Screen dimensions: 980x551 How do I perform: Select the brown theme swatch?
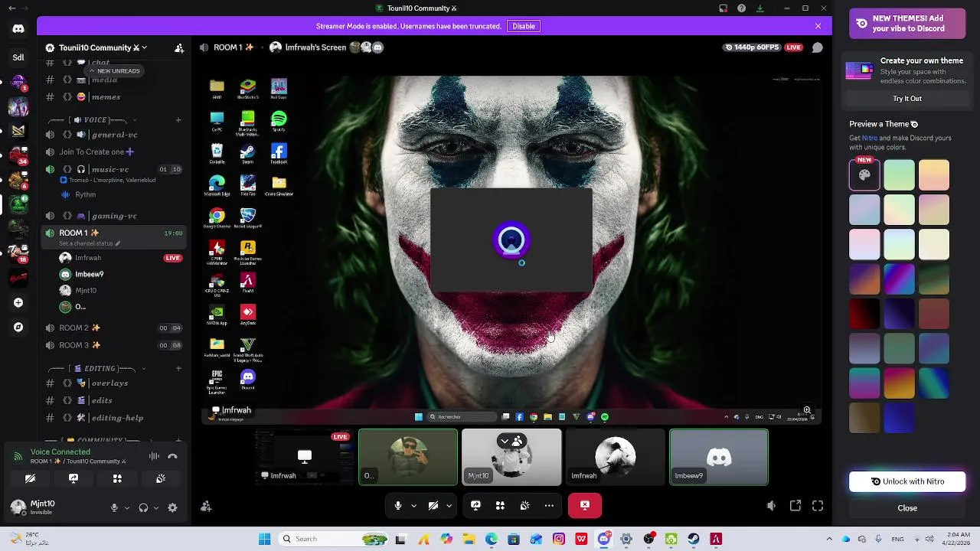[864, 418]
